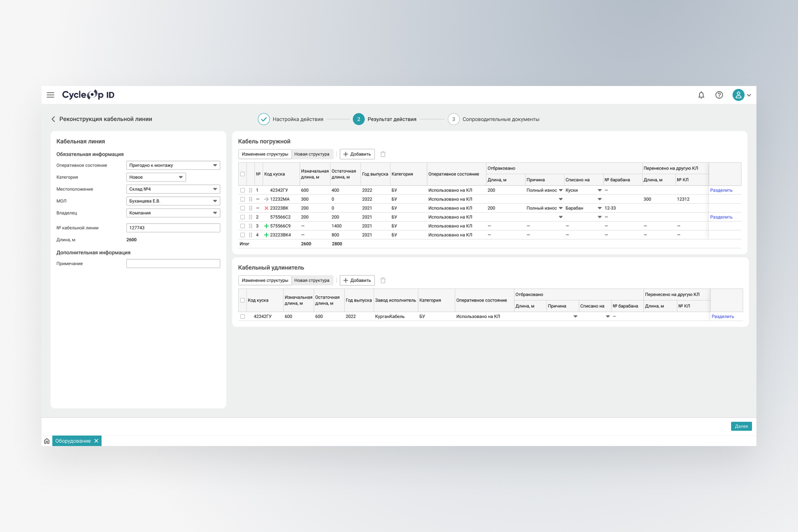Image resolution: width=798 pixels, height=532 pixels.
Task: Open the notifications bell
Action: pos(701,95)
